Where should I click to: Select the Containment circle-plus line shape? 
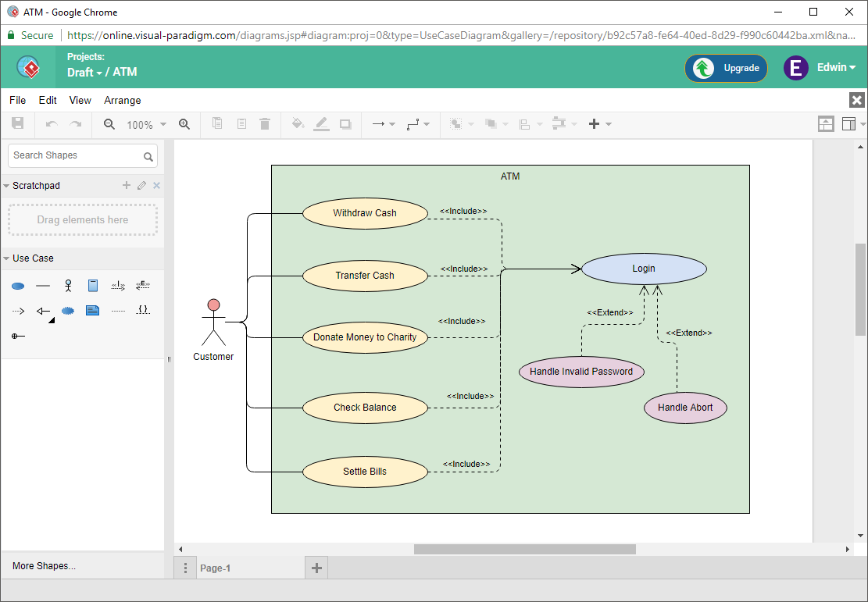coord(18,336)
